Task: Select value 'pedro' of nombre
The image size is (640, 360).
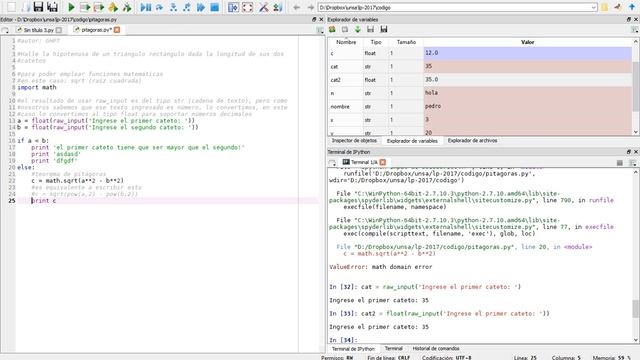Action: click(527, 107)
